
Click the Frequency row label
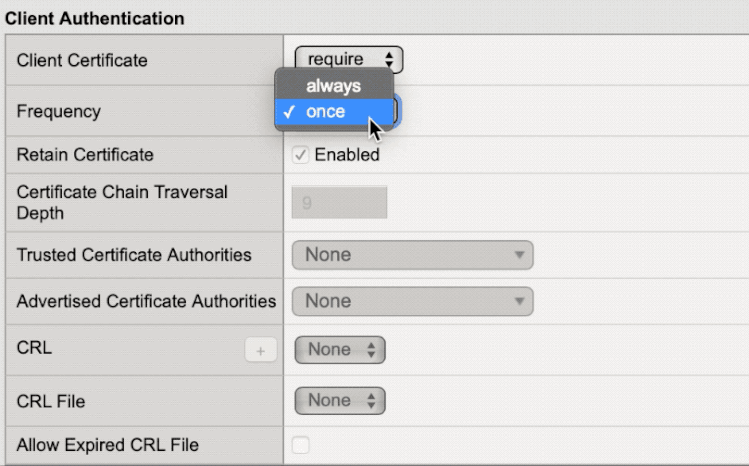pos(58,112)
